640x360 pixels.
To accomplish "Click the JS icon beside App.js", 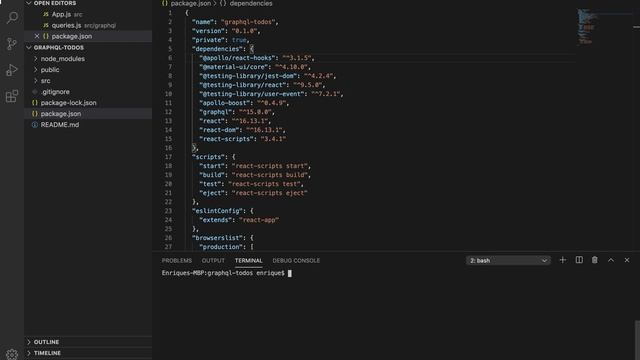I will [x=46, y=14].
